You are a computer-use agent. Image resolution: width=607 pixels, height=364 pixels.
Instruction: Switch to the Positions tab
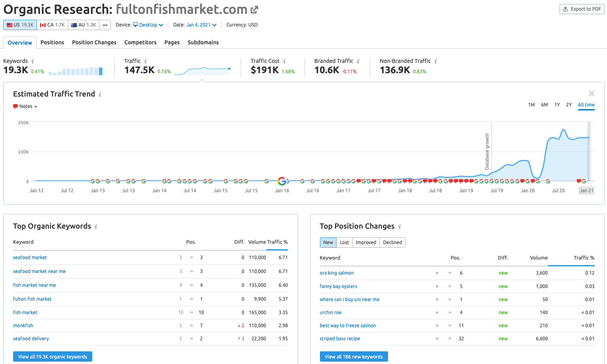point(52,42)
